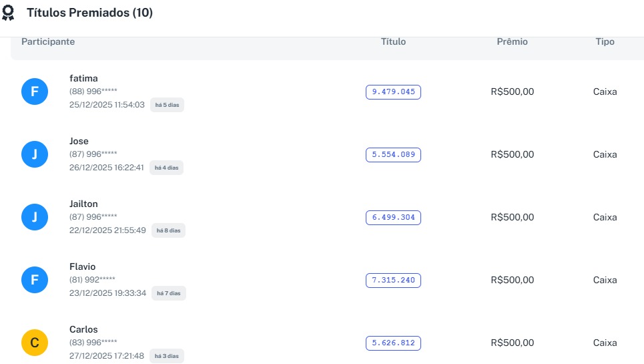This screenshot has height=364, width=644.
Task: Click Jose's blue J avatar
Action: click(x=35, y=154)
